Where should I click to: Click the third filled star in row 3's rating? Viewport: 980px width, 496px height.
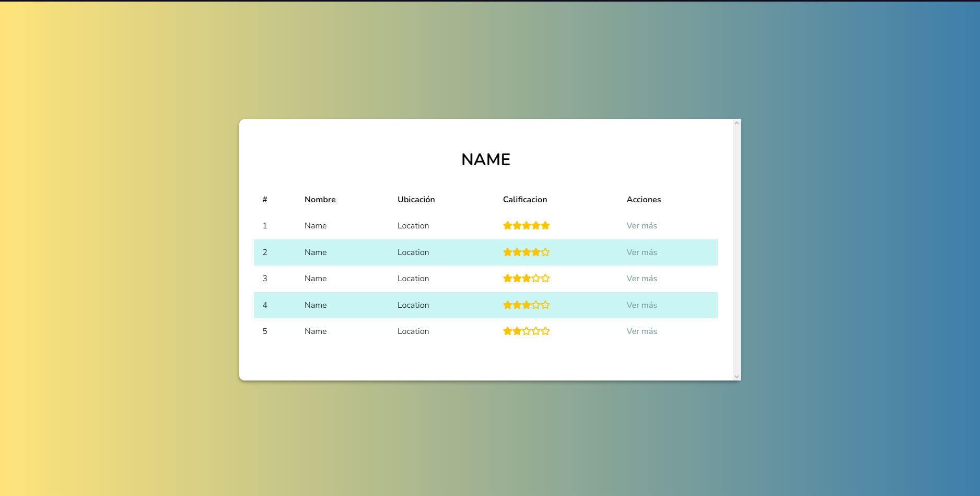click(527, 278)
